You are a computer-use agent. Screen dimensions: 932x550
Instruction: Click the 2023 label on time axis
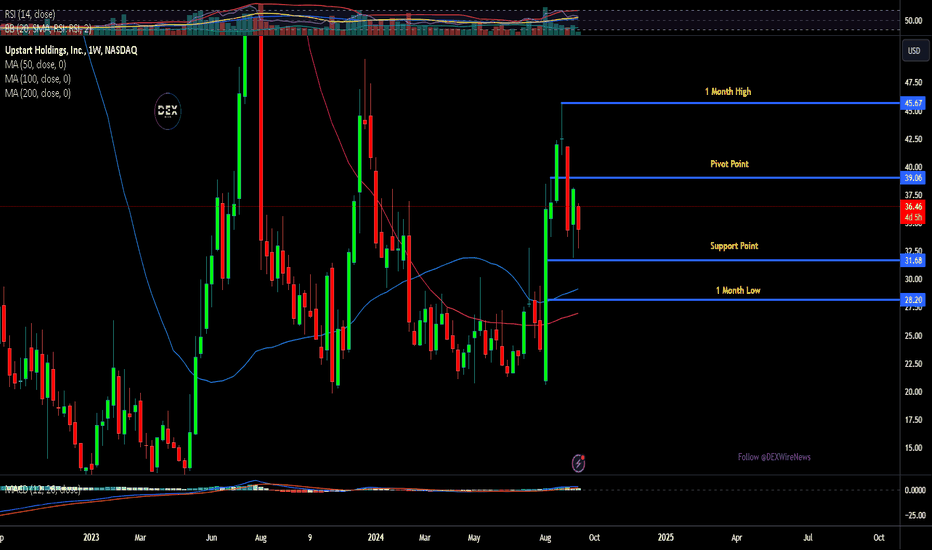coord(91,538)
